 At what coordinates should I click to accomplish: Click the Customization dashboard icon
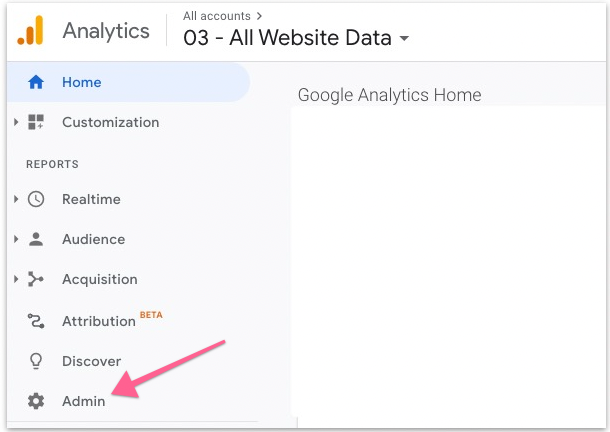click(36, 122)
